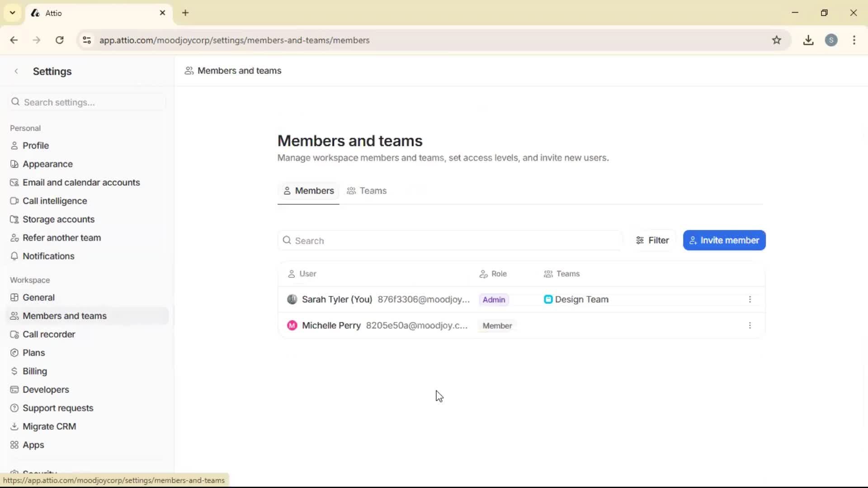Open the Developers settings

click(x=45, y=389)
